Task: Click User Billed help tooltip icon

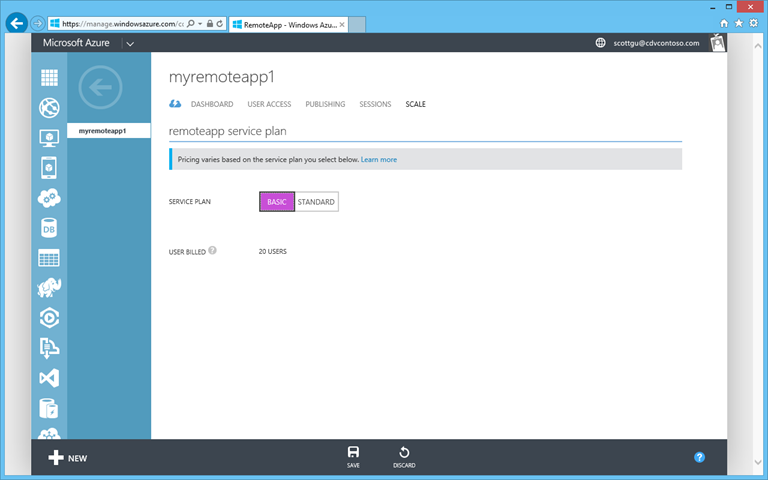Action: click(212, 250)
